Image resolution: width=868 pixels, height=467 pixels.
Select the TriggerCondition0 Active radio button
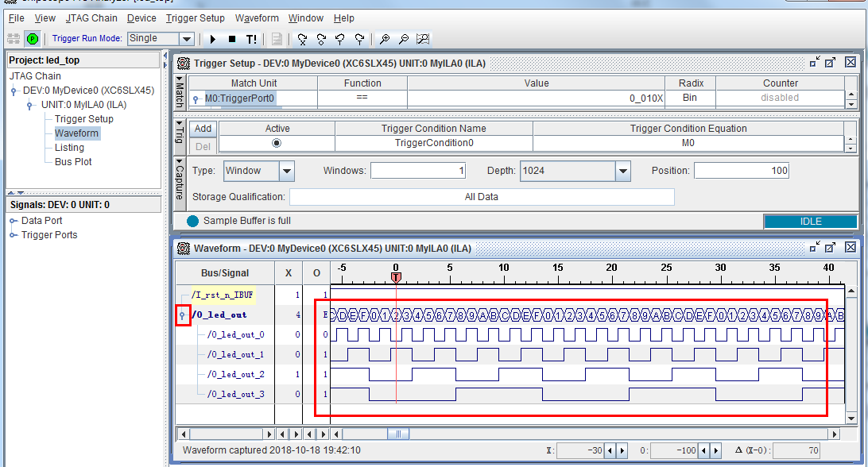click(277, 144)
